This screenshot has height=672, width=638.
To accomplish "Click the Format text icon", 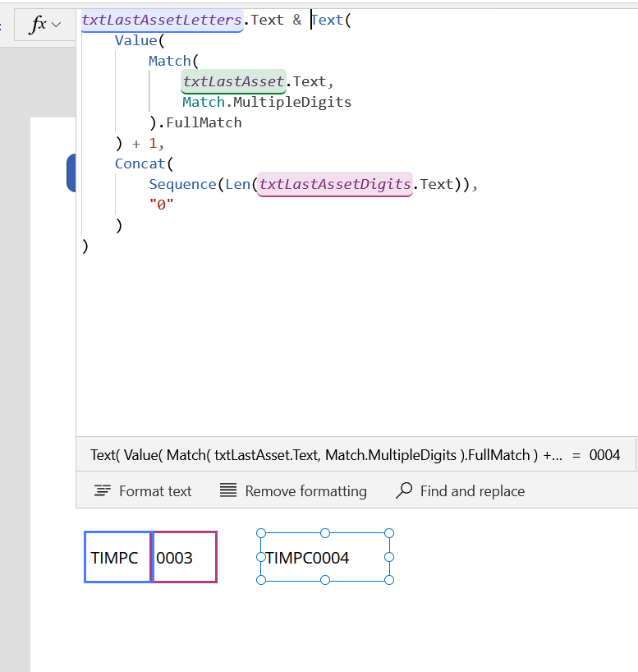I will (x=102, y=491).
